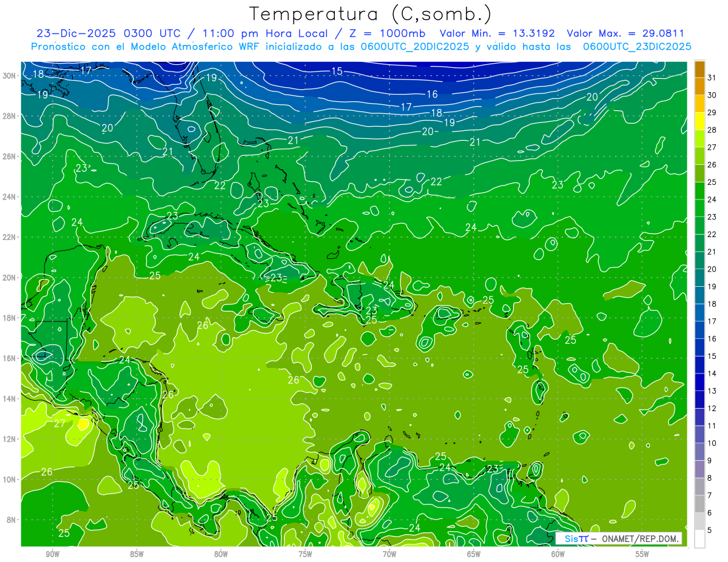This screenshot has width=728, height=562.
Task: Click the latitude axis label "10N"
Action: (9, 480)
